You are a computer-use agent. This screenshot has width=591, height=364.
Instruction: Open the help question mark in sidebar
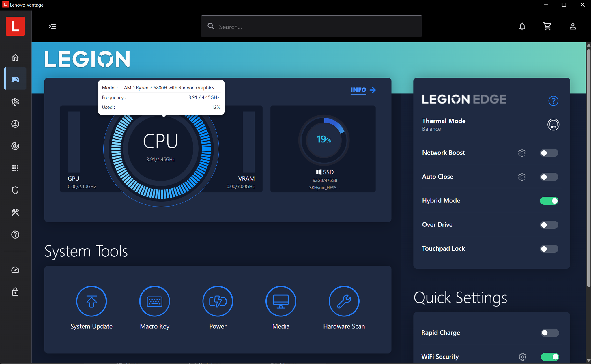[15, 235]
